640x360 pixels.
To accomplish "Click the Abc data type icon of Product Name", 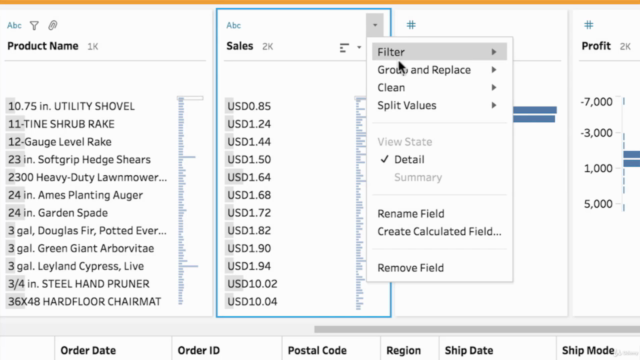I will 14,25.
